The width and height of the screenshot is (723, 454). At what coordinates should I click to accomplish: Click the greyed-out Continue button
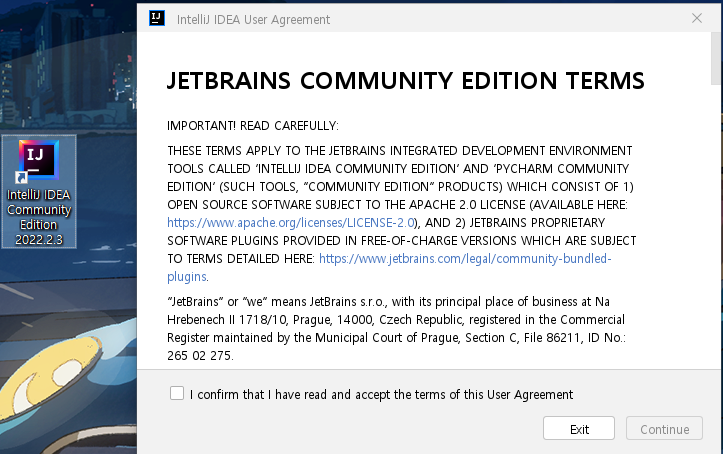(x=664, y=429)
